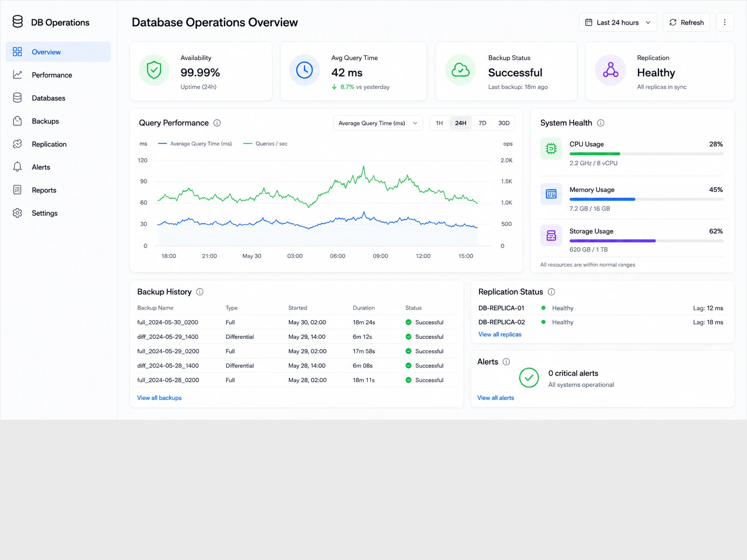Click the System Health info icon
This screenshot has height=560, width=747.
pos(601,123)
